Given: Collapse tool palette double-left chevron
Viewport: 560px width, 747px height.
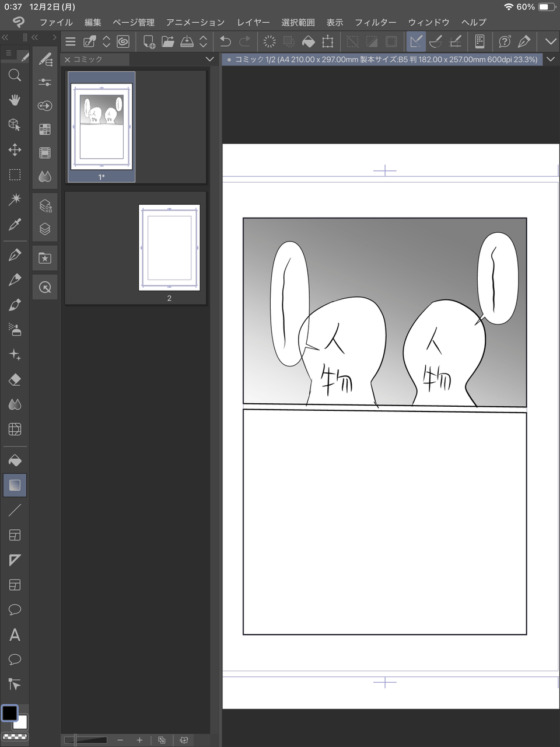Looking at the screenshot, I should click(5, 37).
